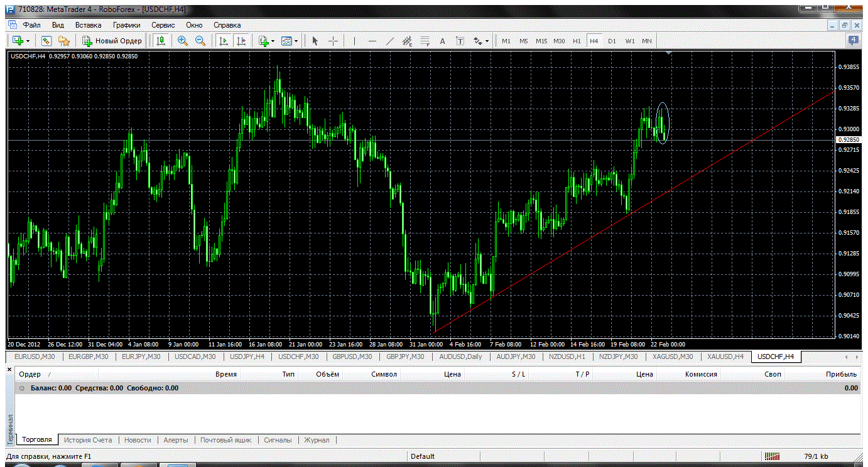Sort orders by the Ордер column

tap(31, 374)
